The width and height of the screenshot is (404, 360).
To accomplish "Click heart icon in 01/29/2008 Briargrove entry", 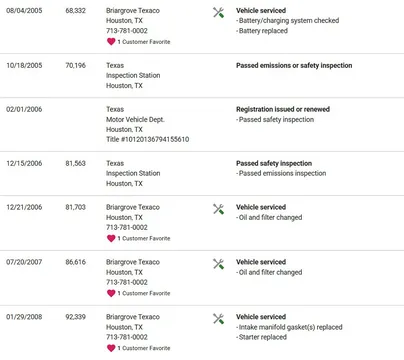I will click(111, 348).
